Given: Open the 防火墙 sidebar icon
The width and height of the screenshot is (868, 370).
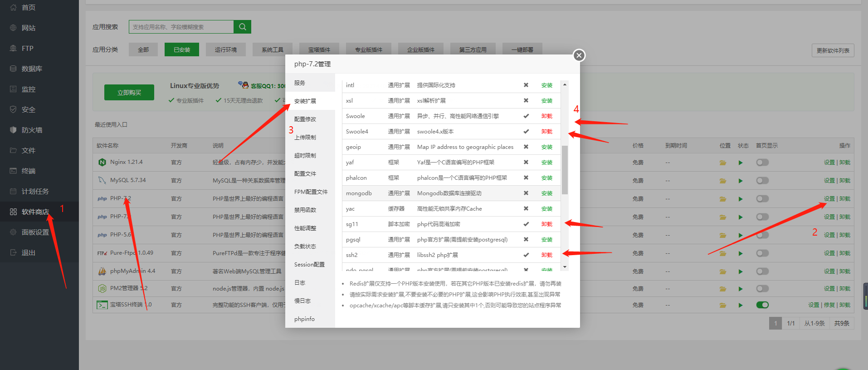Looking at the screenshot, I should 13,130.
